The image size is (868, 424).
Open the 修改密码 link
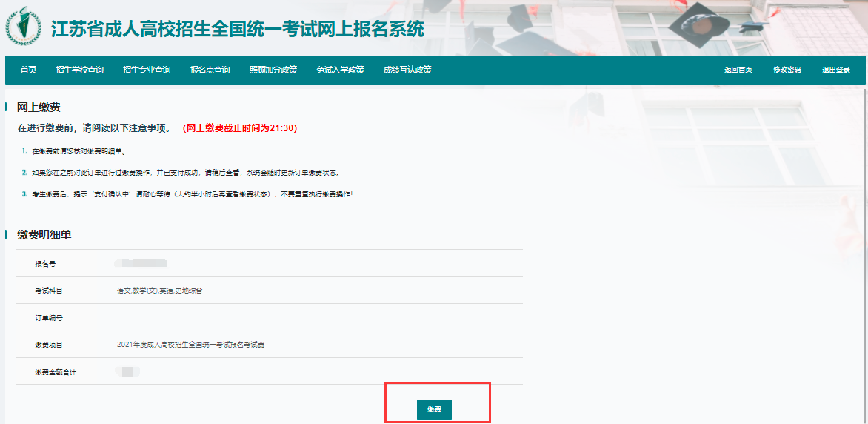tap(787, 70)
